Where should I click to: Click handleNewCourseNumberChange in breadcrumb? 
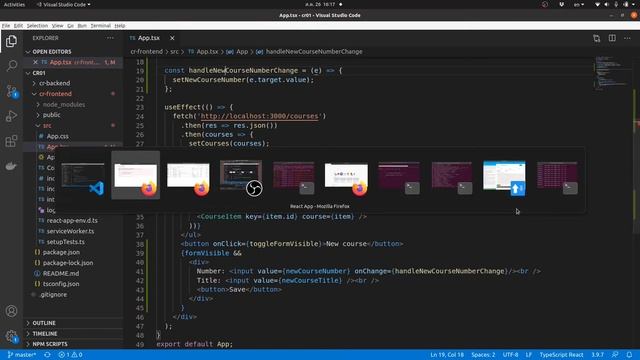[x=314, y=52]
